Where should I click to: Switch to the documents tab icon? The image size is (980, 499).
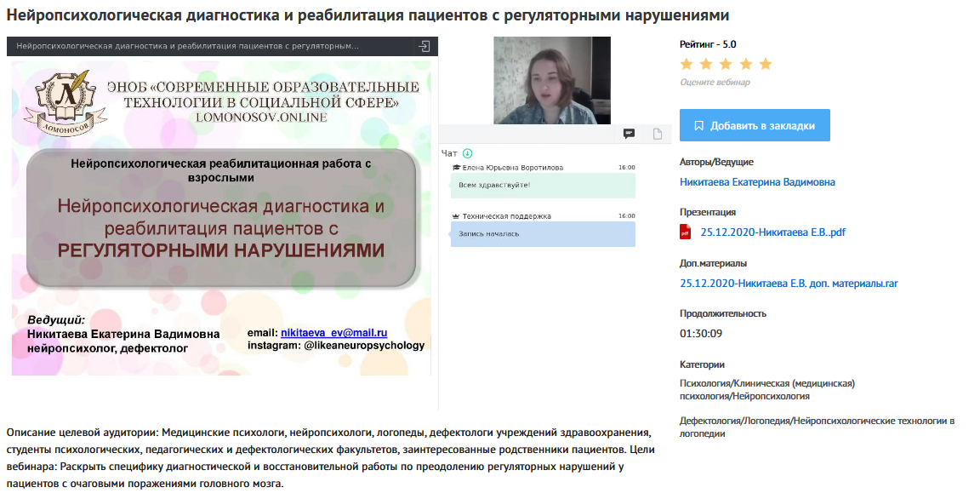657,134
